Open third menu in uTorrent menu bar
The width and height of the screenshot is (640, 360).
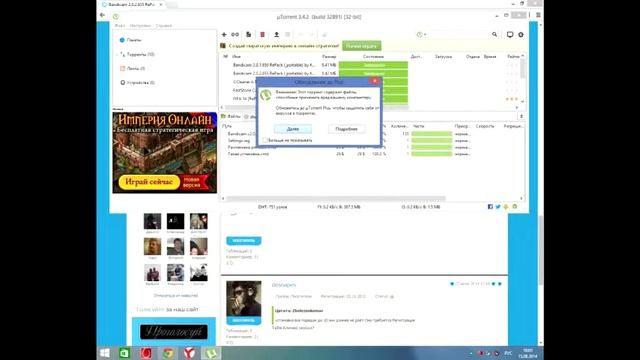point(164,25)
